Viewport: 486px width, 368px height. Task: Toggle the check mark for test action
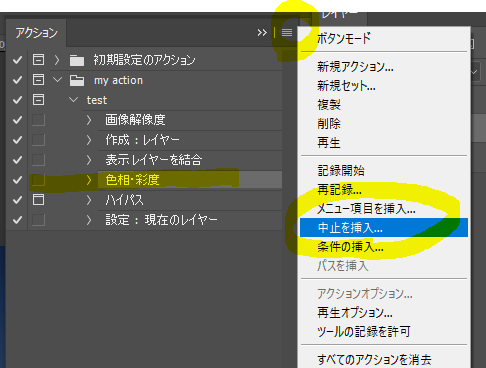tap(17, 100)
